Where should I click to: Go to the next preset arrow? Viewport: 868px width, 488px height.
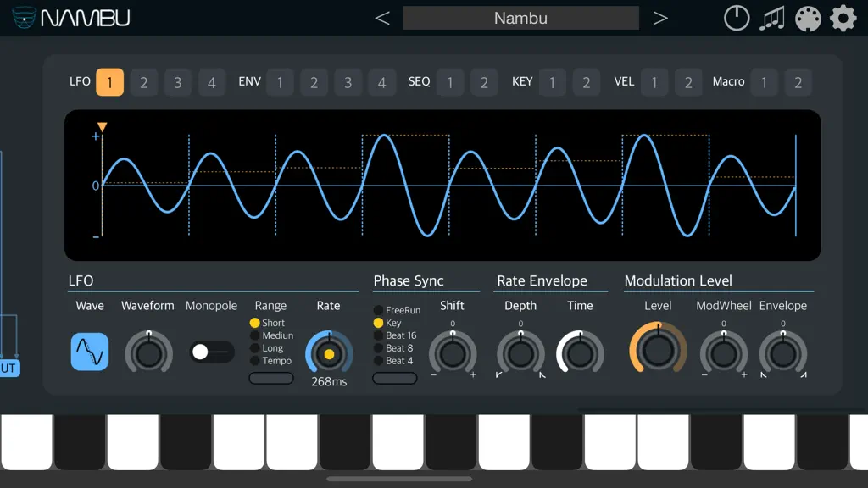pos(659,19)
